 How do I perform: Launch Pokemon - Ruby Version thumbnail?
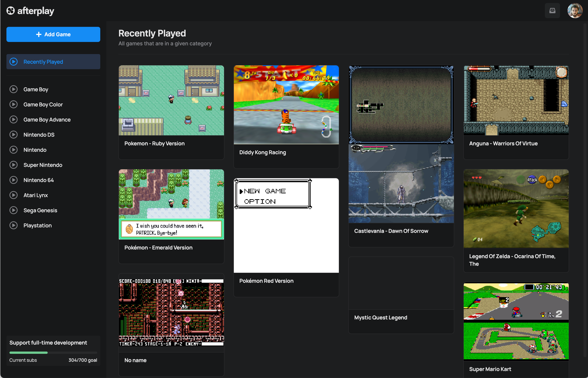[x=171, y=100]
